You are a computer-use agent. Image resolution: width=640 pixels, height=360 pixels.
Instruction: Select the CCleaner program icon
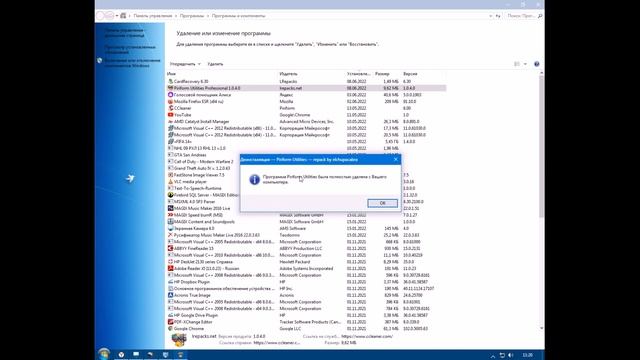(x=170, y=108)
